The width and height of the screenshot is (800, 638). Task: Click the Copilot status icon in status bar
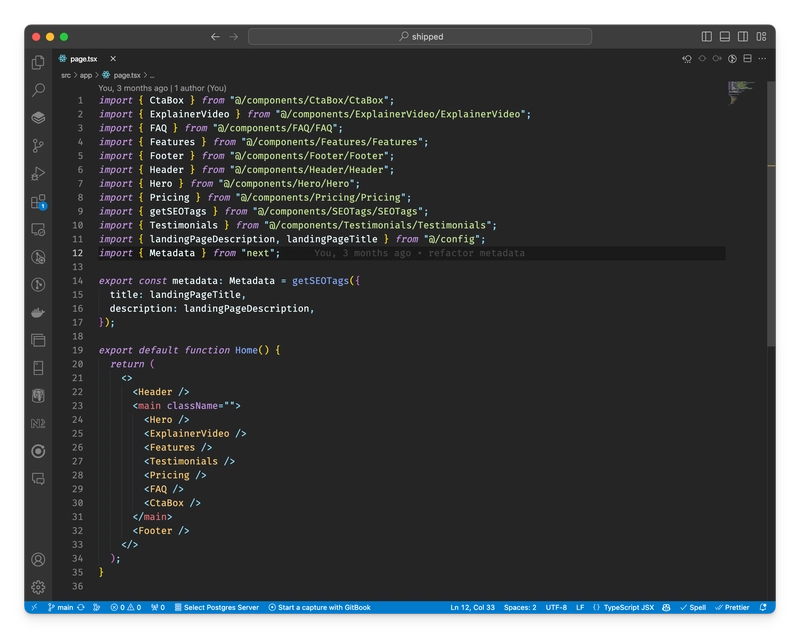[666, 607]
